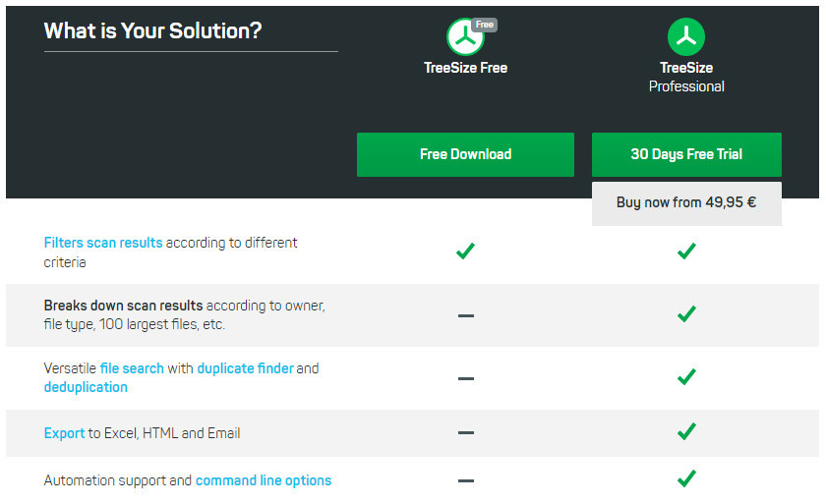The image size is (826, 504).
Task: Open the Export link
Action: 64,433
